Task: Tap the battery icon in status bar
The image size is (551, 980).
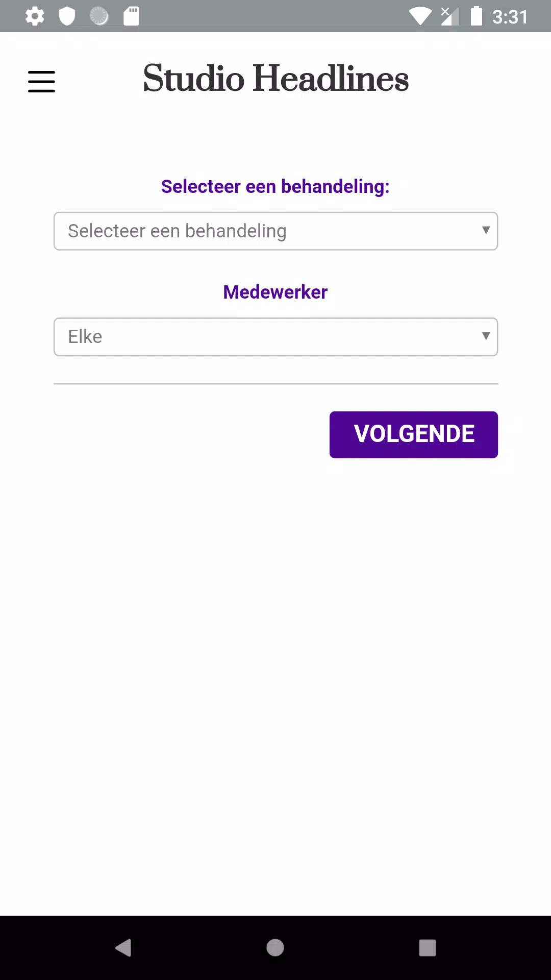Action: 476,16
